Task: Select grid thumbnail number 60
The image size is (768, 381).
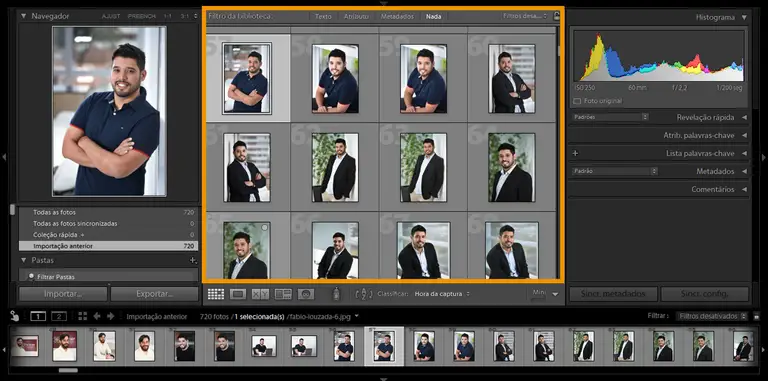Action: (511, 79)
